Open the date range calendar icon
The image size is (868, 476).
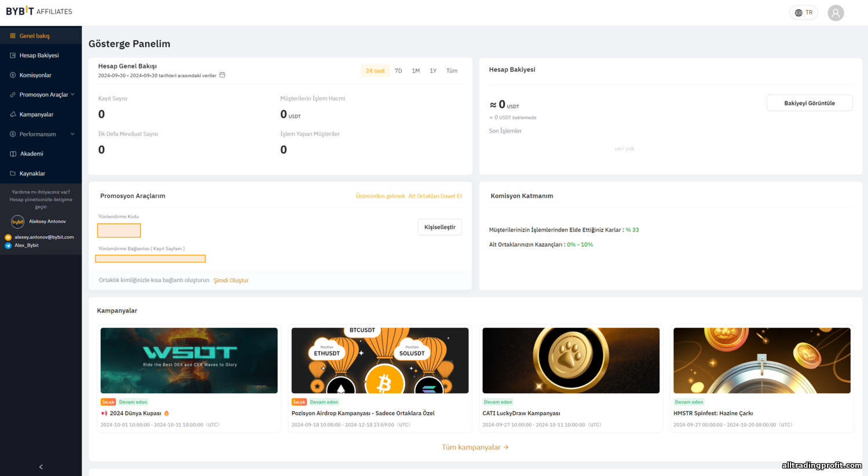(x=222, y=75)
